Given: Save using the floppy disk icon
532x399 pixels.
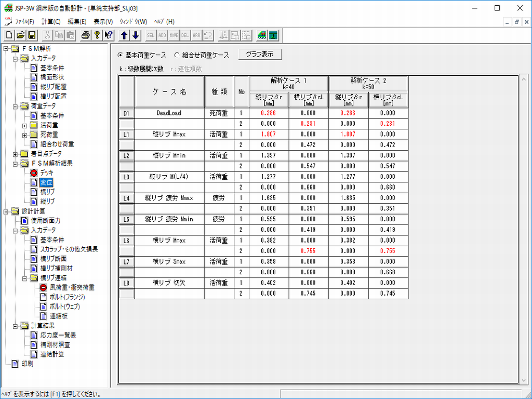Looking at the screenshot, I should (32, 35).
